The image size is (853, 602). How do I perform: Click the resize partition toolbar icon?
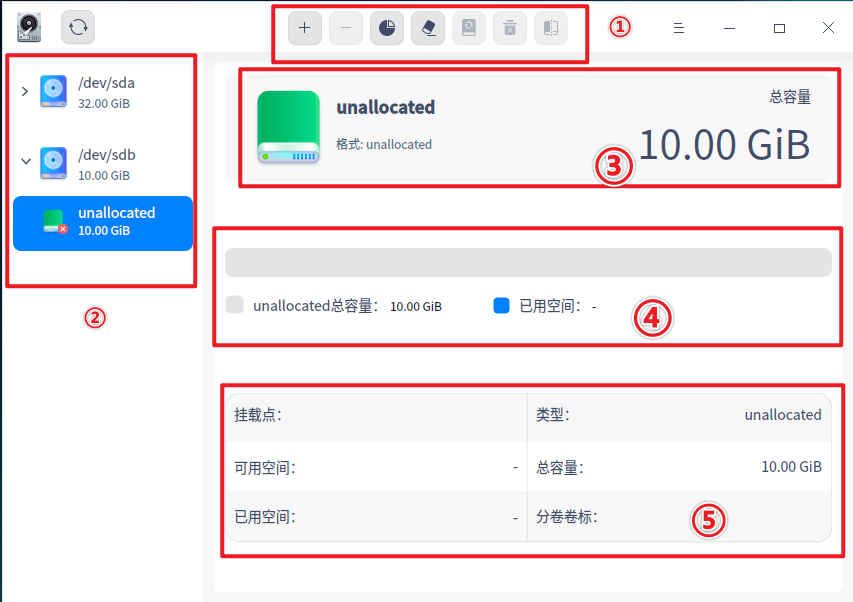tap(550, 29)
